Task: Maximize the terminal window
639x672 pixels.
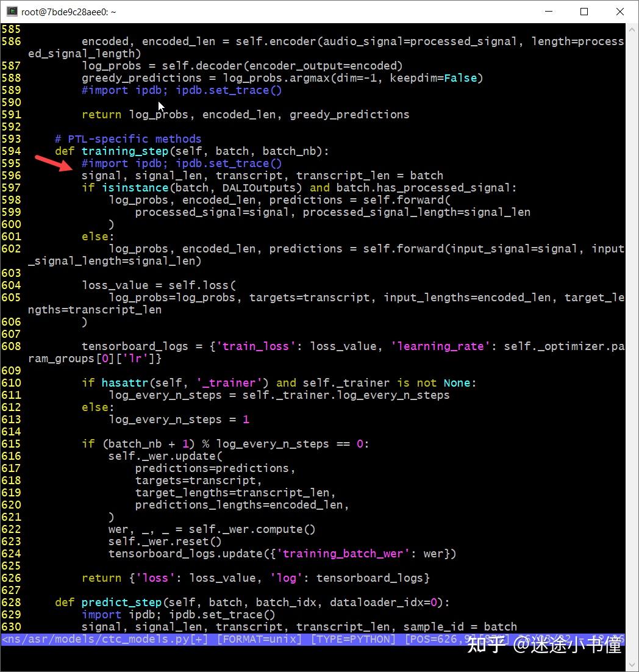Action: (x=584, y=12)
